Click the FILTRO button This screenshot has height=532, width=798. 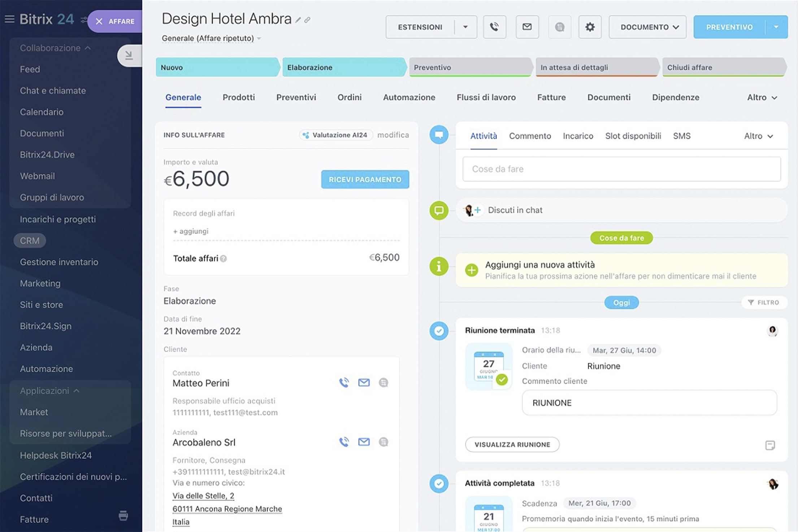pyautogui.click(x=764, y=302)
